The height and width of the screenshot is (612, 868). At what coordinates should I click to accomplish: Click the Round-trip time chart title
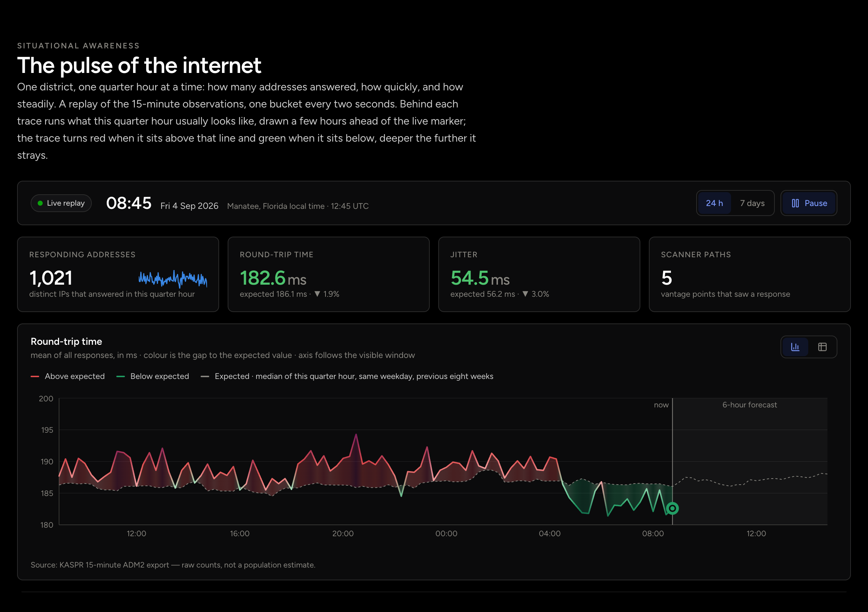pos(66,342)
